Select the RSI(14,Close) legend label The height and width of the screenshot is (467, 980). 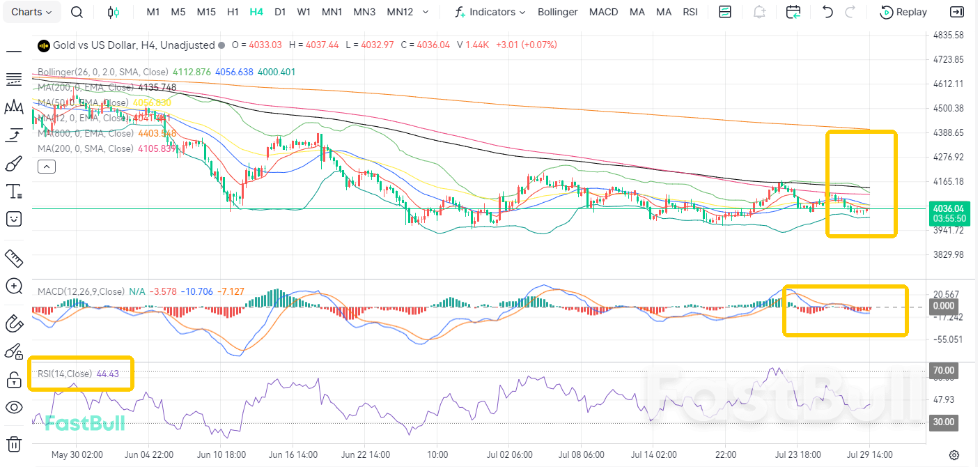64,374
